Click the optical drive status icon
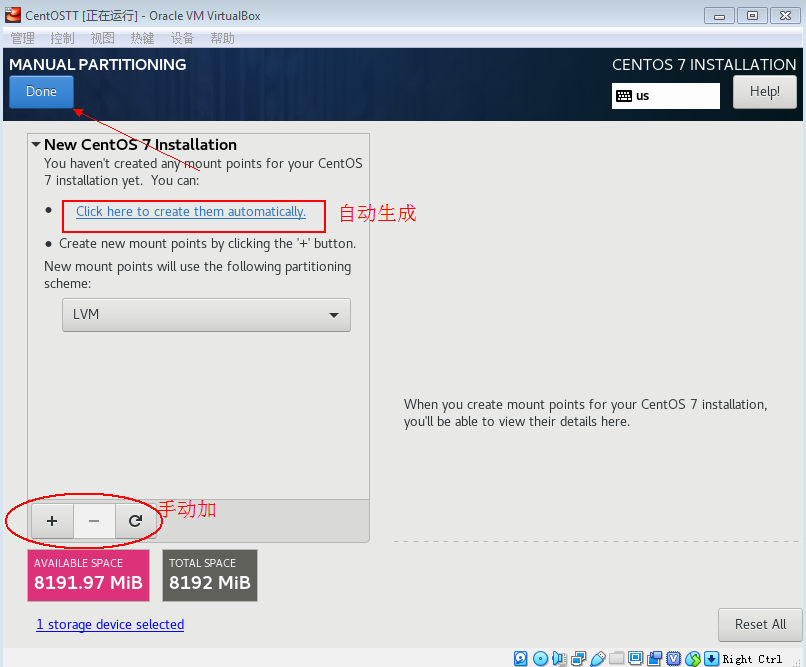This screenshot has width=806, height=667. [x=540, y=658]
